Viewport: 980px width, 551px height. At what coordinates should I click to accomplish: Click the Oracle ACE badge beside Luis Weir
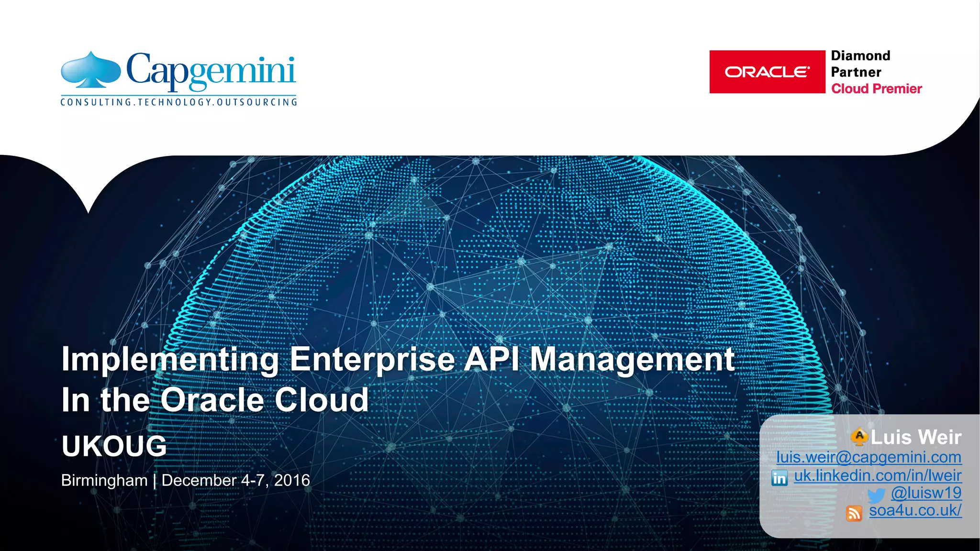(x=859, y=436)
